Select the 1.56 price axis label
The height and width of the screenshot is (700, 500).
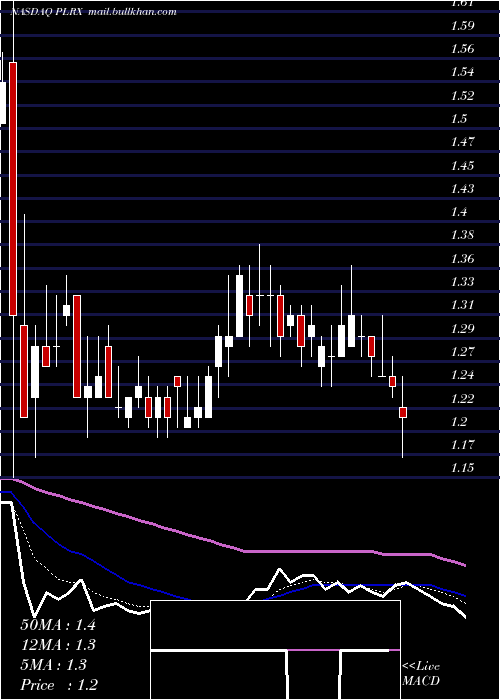tap(462, 49)
